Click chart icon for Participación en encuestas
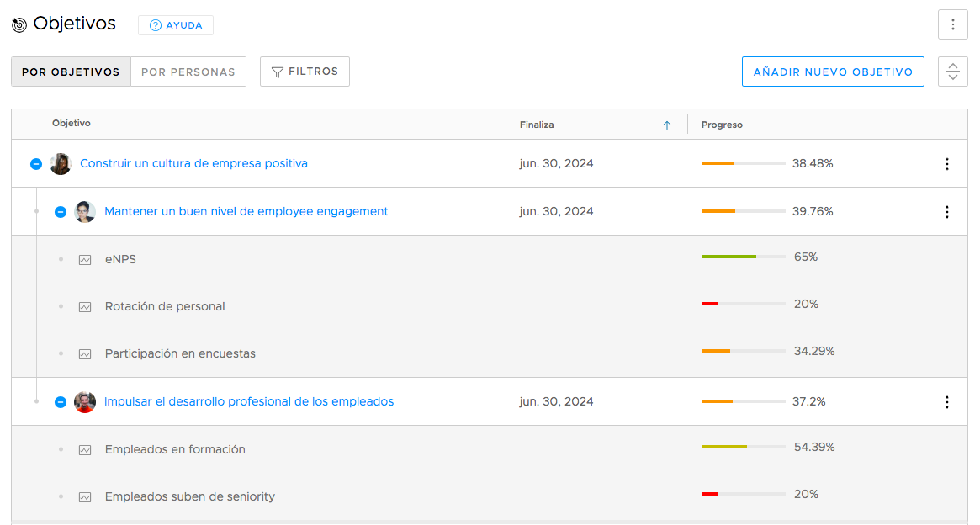This screenshot has width=980, height=525. point(85,354)
